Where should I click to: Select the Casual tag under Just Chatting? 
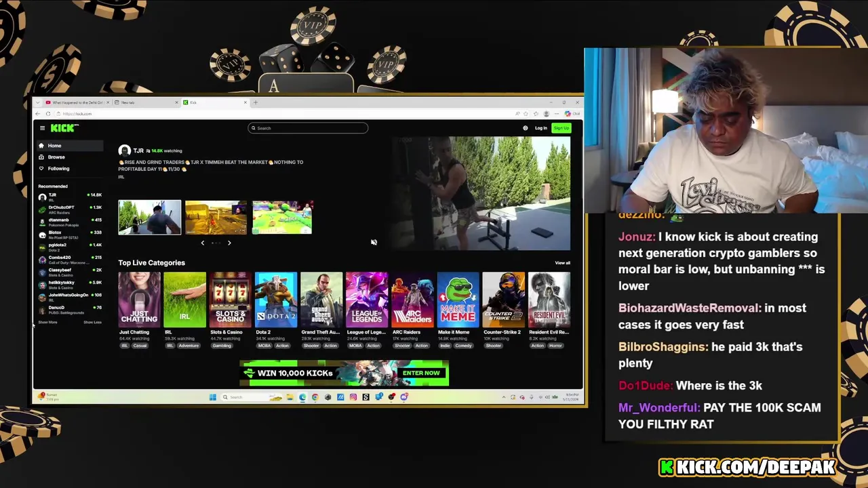click(x=140, y=346)
